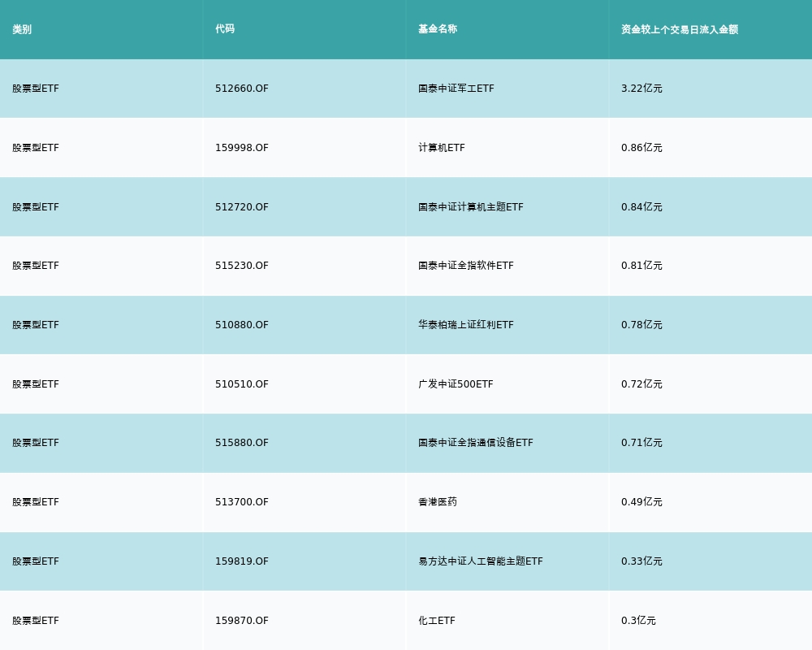Select fund name 国泰中证全指通信设备ETF
The width and height of the screenshot is (812, 650).
tap(475, 443)
